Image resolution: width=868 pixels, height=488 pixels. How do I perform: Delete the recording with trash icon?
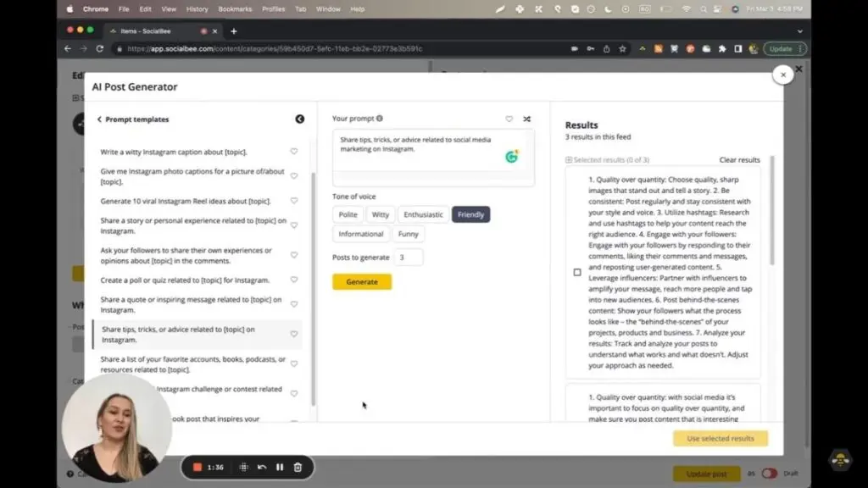click(298, 467)
